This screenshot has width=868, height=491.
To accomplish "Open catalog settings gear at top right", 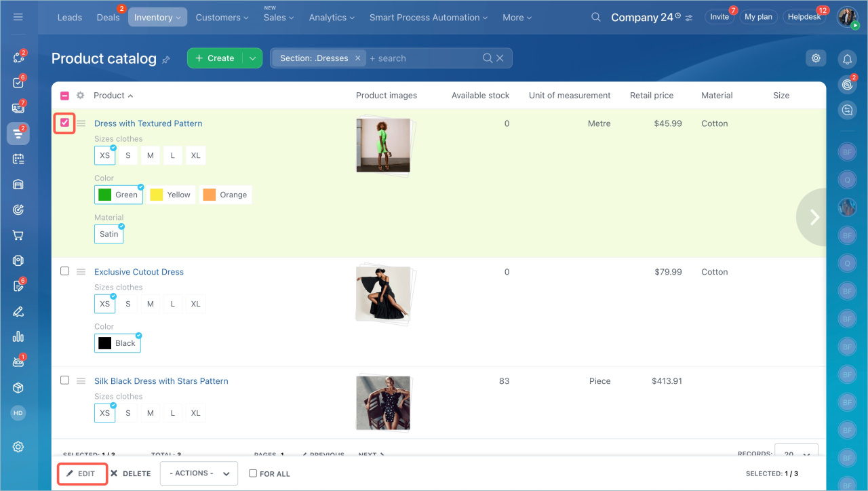I will pyautogui.click(x=816, y=58).
